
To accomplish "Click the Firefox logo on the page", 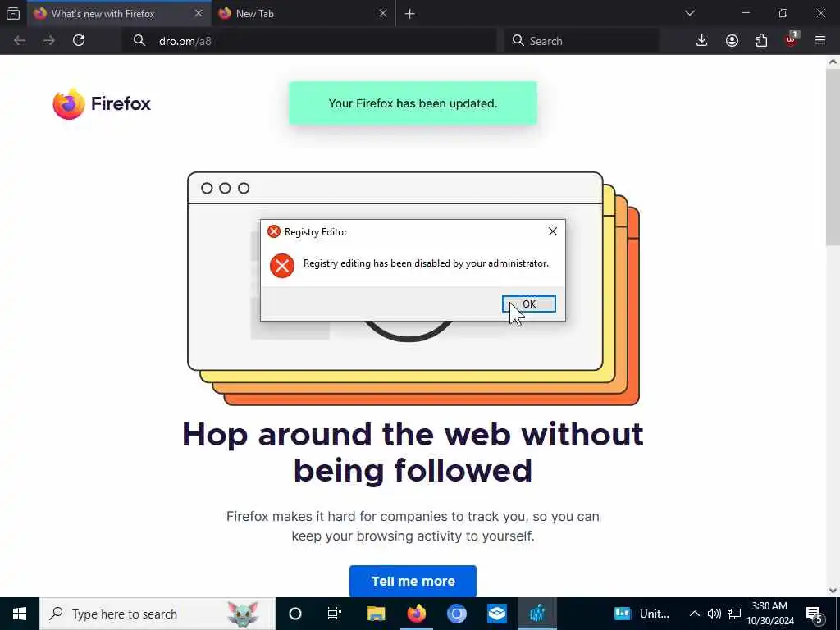I will [102, 103].
